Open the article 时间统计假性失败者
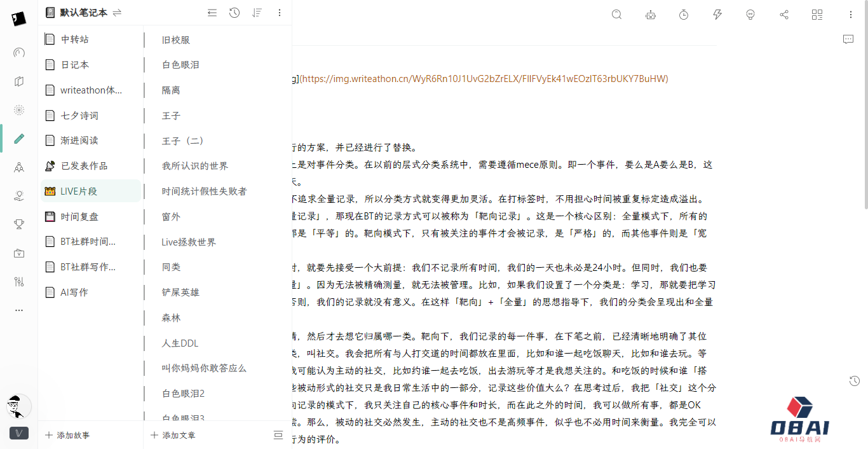The height and width of the screenshot is (449, 868). pyautogui.click(x=204, y=191)
